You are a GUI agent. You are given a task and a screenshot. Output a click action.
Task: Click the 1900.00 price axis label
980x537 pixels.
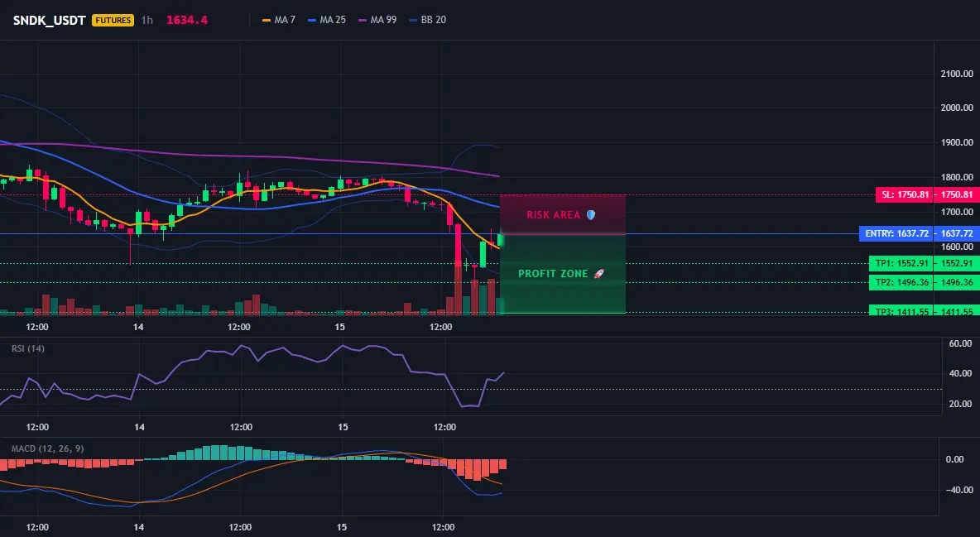click(957, 142)
